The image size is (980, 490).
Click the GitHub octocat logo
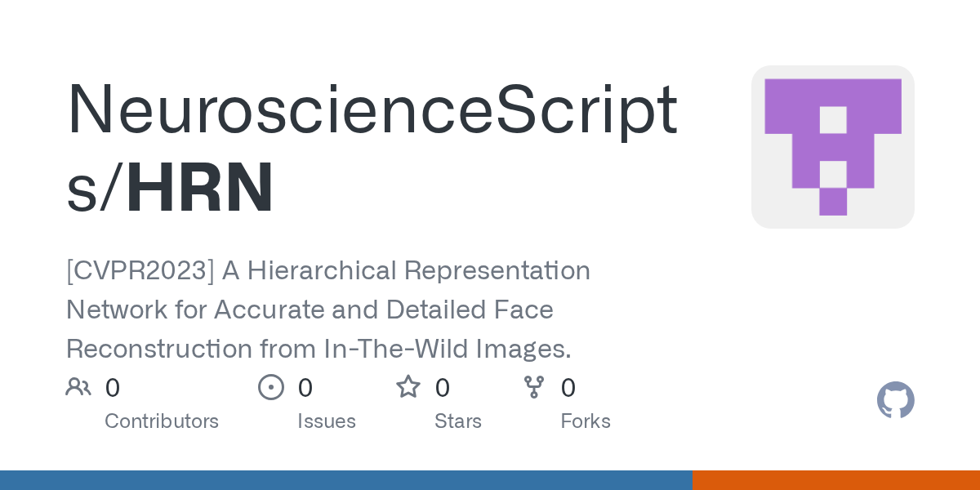896,400
